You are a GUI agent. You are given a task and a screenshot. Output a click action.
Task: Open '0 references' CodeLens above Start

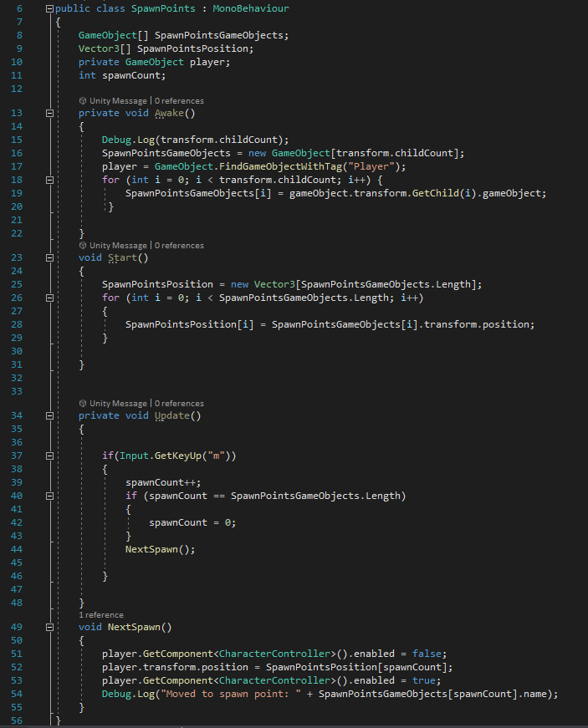179,245
